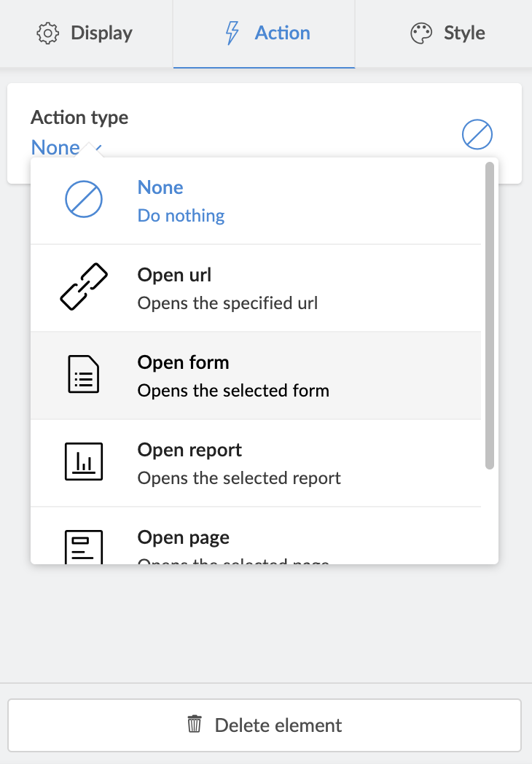Viewport: 532px width, 764px height.
Task: Click the circle-slash icon beside Action type
Action: 477,135
